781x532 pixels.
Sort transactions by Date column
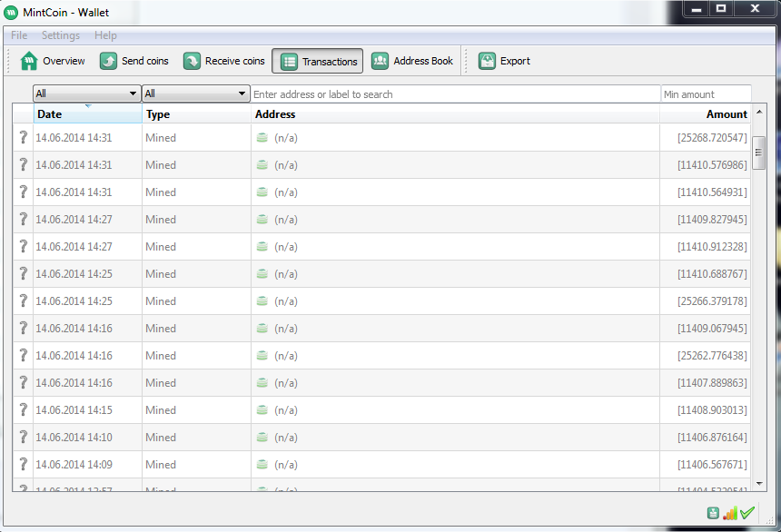point(88,114)
